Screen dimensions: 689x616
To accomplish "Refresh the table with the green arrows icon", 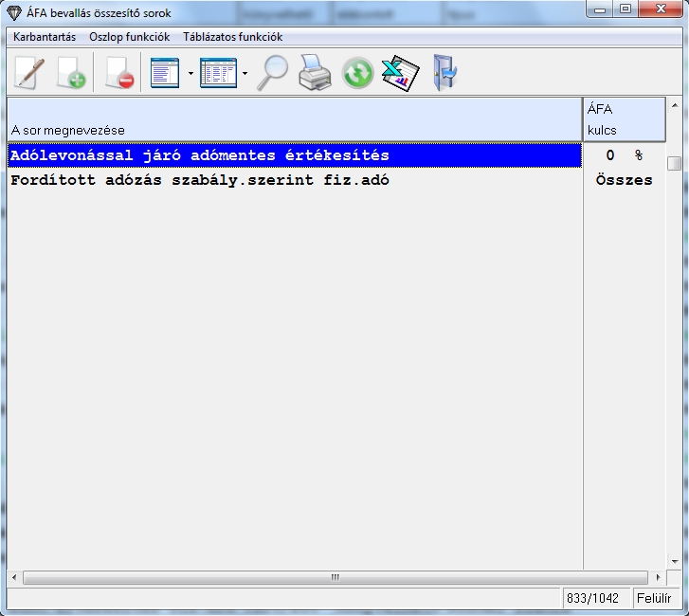I will (357, 73).
